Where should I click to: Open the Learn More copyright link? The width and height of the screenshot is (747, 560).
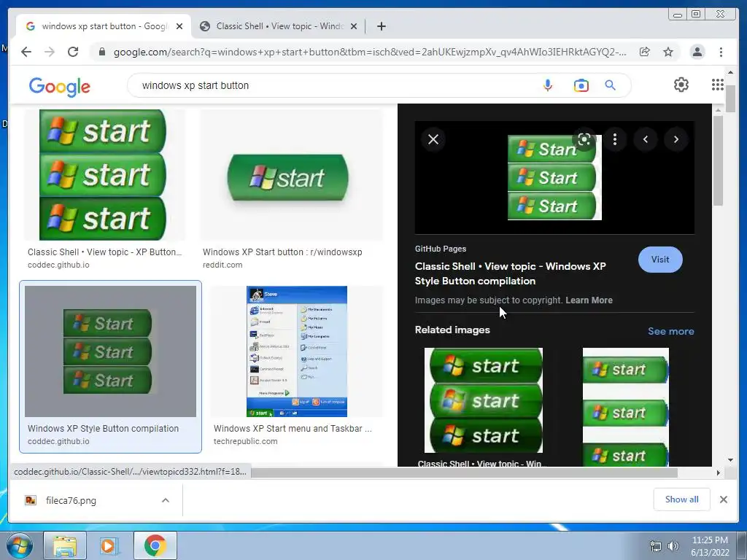pyautogui.click(x=589, y=300)
